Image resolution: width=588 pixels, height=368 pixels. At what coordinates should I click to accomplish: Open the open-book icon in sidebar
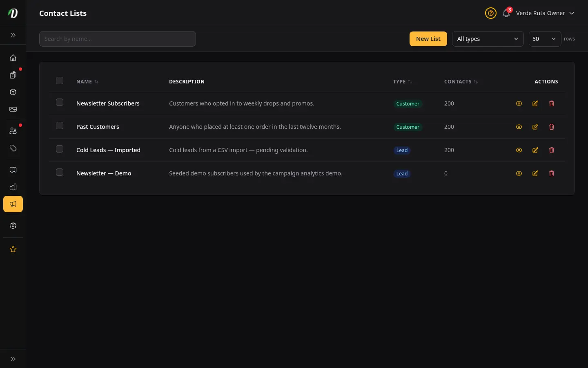point(13,170)
